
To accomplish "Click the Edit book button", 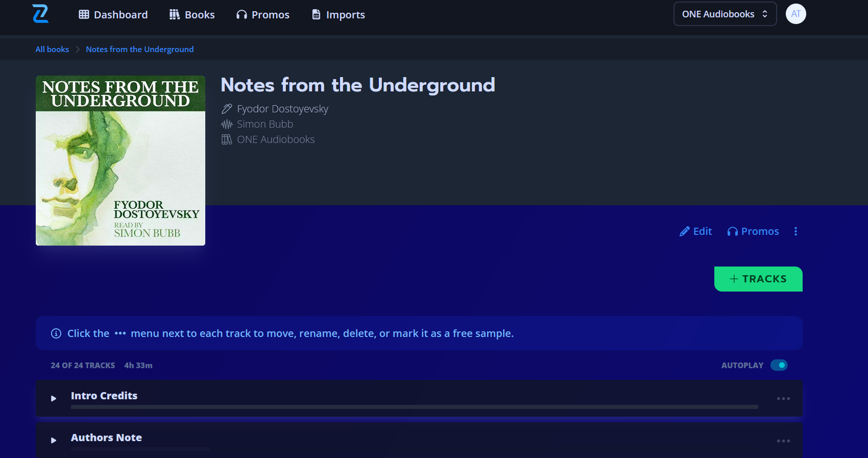I will click(x=695, y=231).
